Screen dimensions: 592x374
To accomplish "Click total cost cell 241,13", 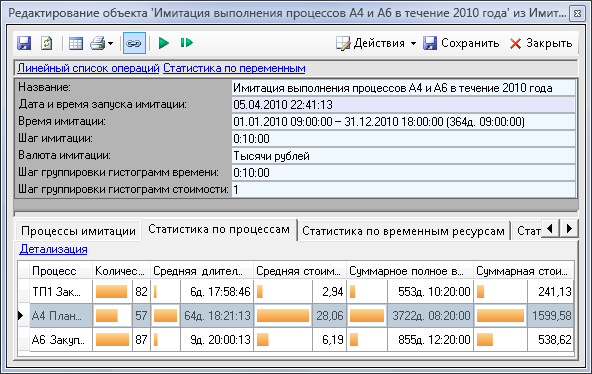I will coord(550,292).
